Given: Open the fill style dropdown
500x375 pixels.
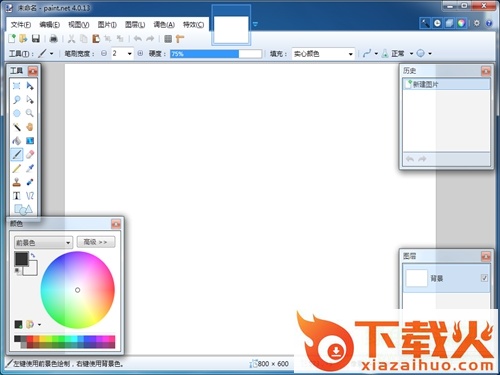Looking at the screenshot, I should click(323, 54).
